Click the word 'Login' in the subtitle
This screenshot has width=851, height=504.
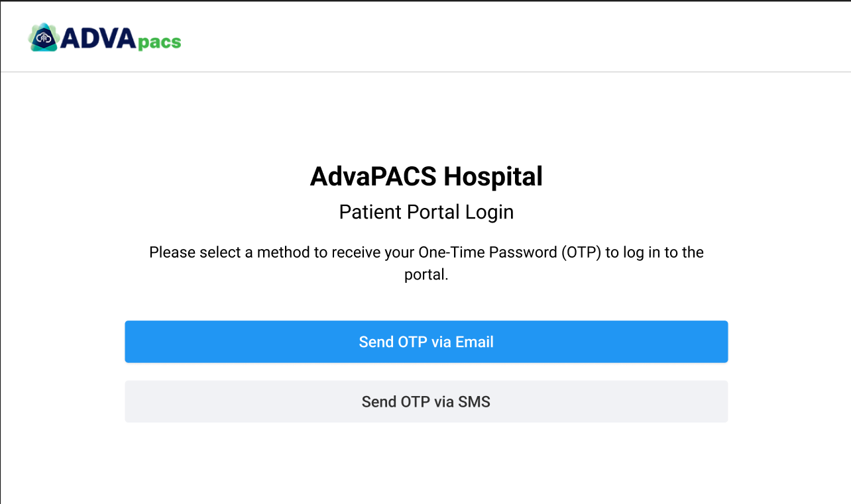[489, 212]
